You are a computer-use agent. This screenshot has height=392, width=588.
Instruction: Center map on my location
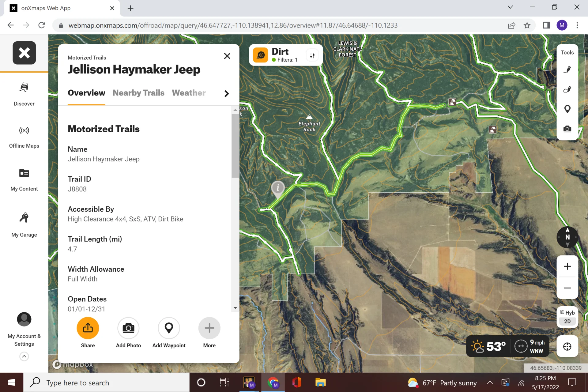click(x=567, y=346)
